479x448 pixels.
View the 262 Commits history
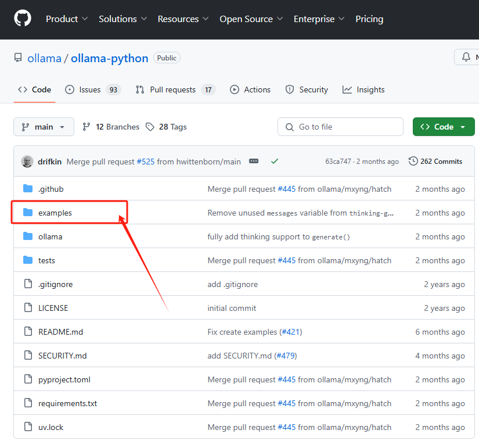click(x=435, y=161)
